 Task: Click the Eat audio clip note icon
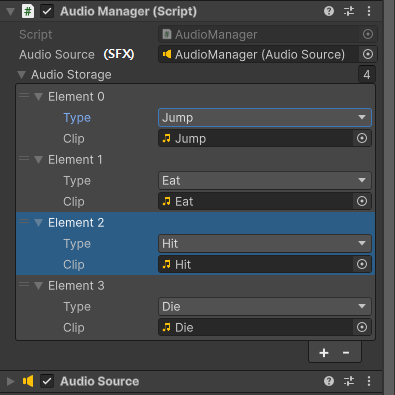pyautogui.click(x=167, y=201)
